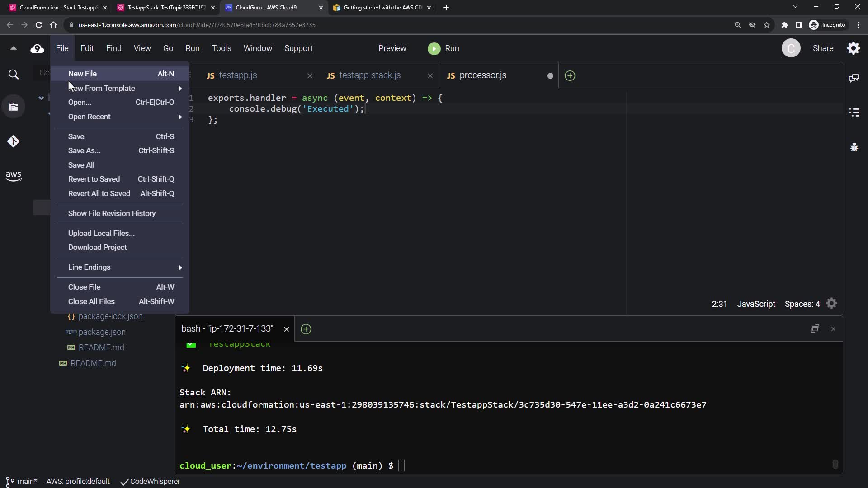This screenshot has height=488, width=868.
Task: Open the Environment file tree icon
Action: pyautogui.click(x=13, y=107)
